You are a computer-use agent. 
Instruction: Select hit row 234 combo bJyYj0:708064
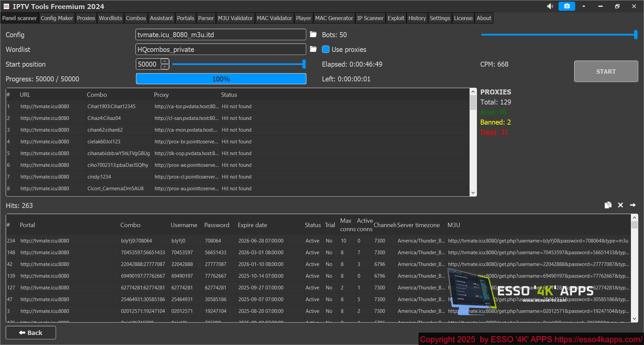coord(318,241)
